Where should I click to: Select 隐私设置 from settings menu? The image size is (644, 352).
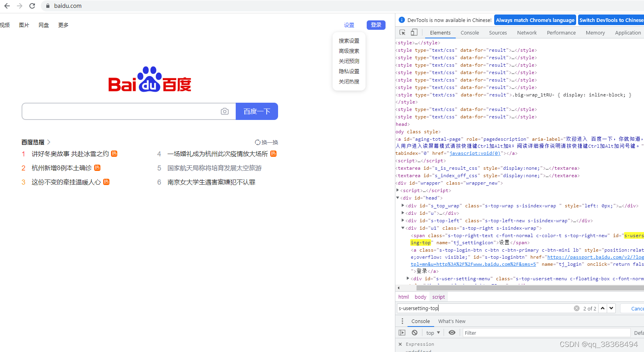pos(349,71)
